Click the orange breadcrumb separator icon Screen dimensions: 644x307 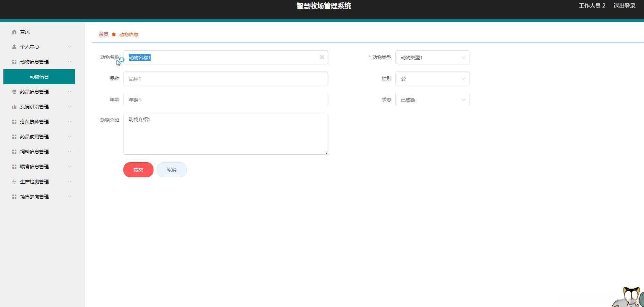114,34
